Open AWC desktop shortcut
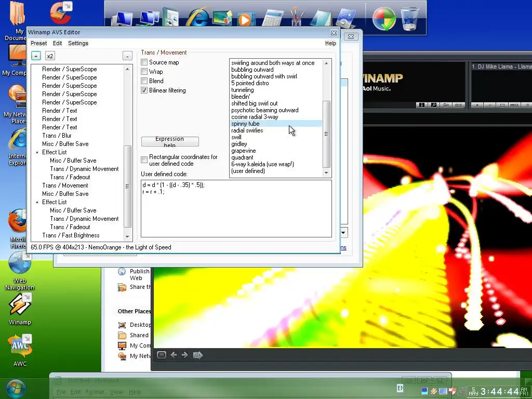The height and width of the screenshot is (399, 532). point(20,350)
